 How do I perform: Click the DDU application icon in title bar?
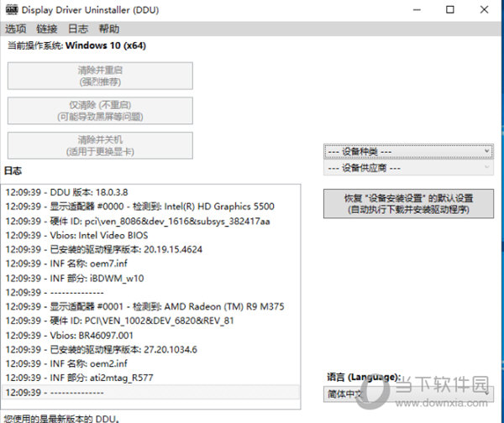point(12,9)
